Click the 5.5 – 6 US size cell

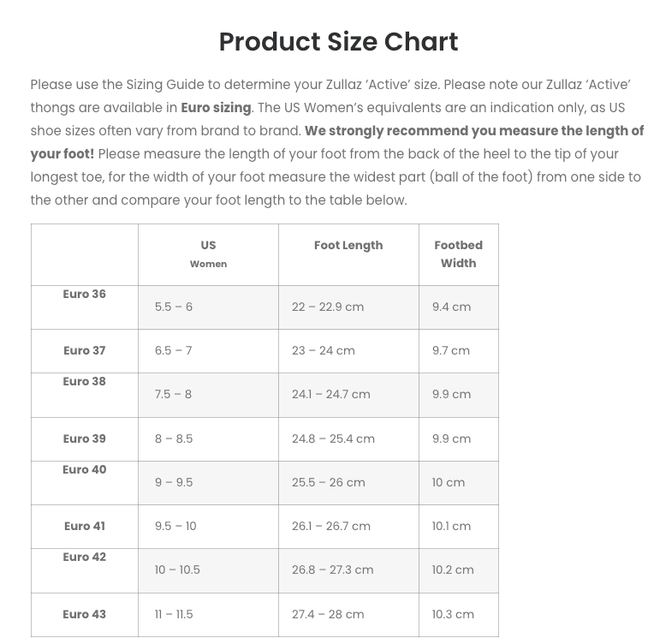point(174,307)
